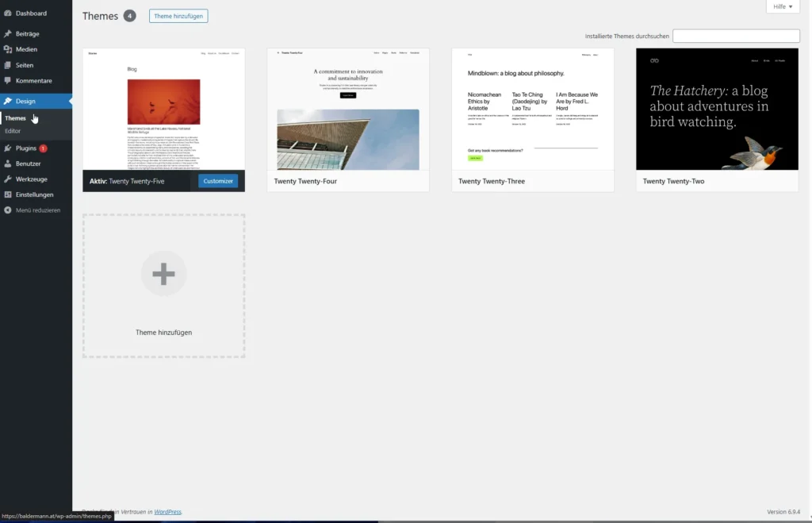
Task: Open the Themes submenu entry
Action: [15, 118]
